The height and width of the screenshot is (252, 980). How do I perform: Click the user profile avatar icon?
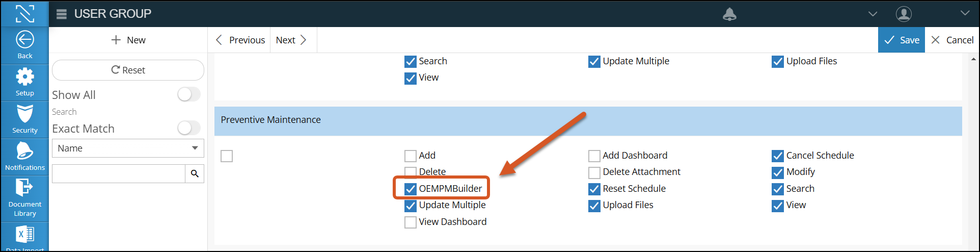pos(904,14)
